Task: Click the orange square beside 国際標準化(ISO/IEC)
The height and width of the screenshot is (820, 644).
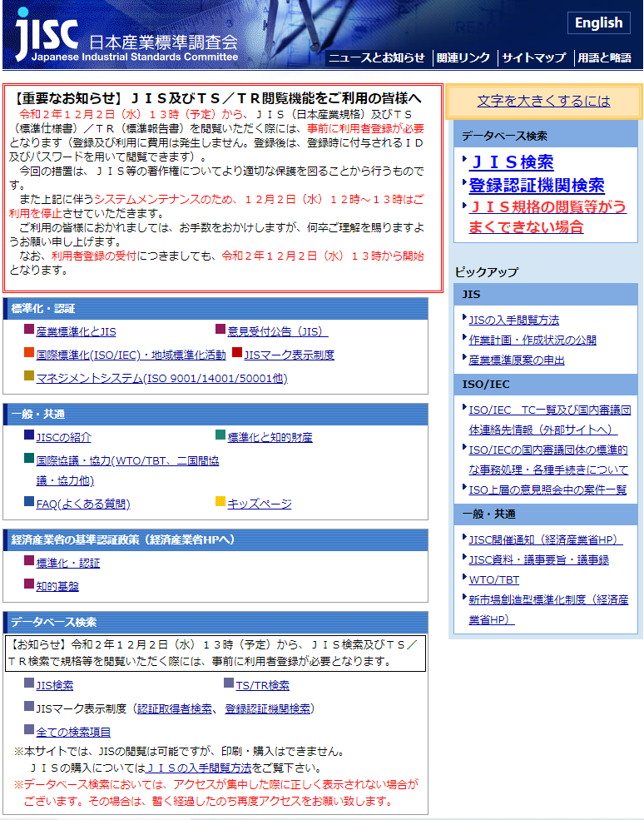Action: 29,352
